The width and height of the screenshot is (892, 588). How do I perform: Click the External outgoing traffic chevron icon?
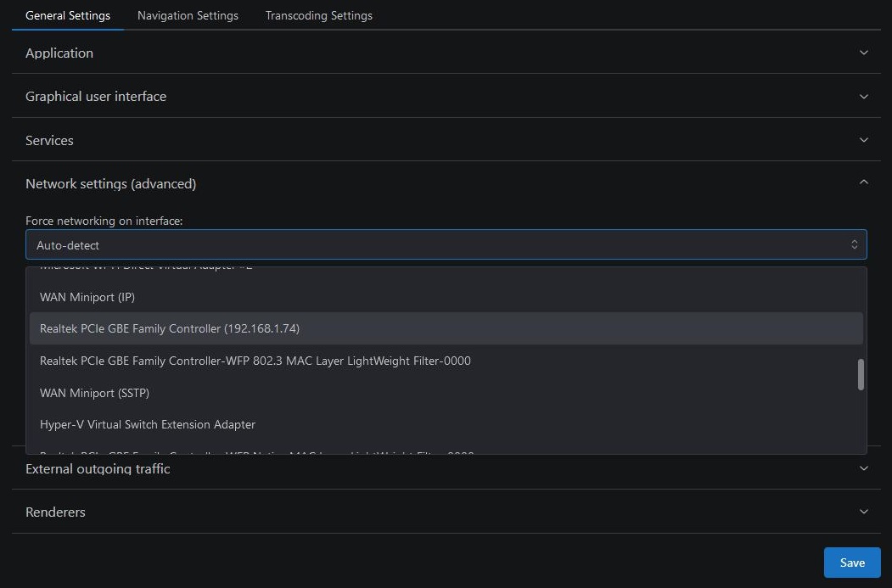pos(863,468)
